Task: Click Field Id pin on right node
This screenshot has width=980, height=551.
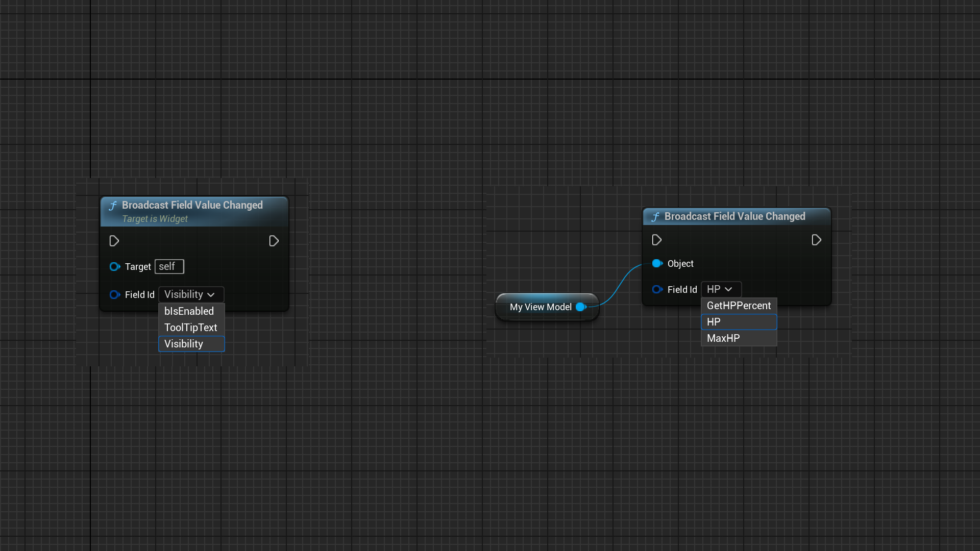Action: (x=657, y=289)
